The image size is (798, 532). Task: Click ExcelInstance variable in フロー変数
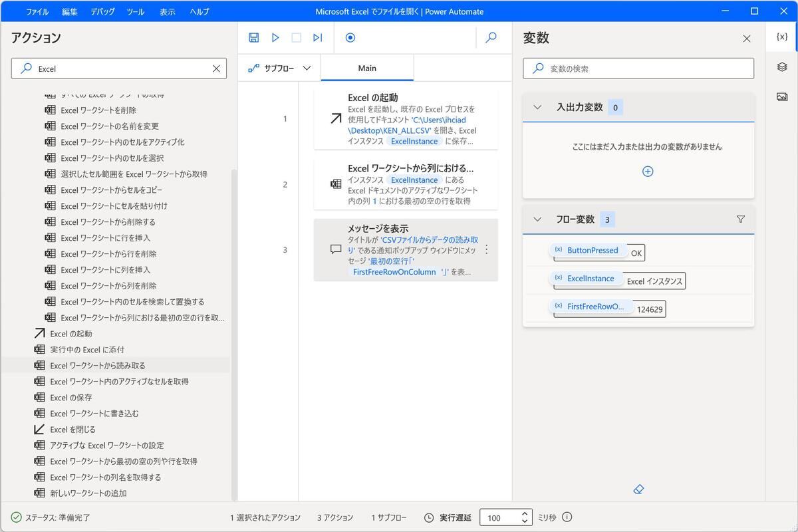(586, 279)
